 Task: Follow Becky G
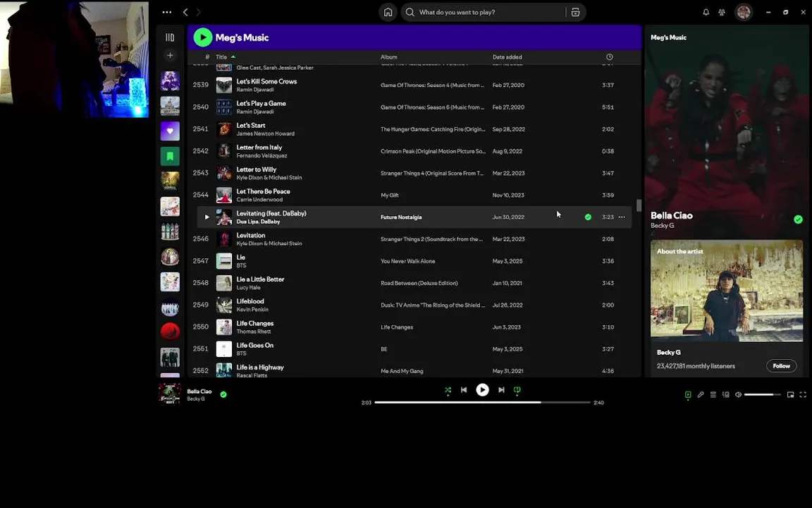tap(781, 366)
